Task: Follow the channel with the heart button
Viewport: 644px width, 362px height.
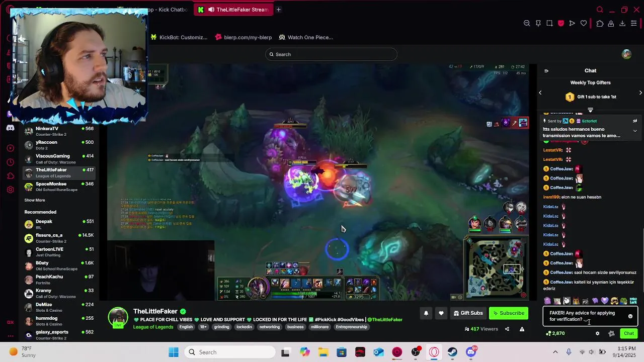Action: [441, 313]
